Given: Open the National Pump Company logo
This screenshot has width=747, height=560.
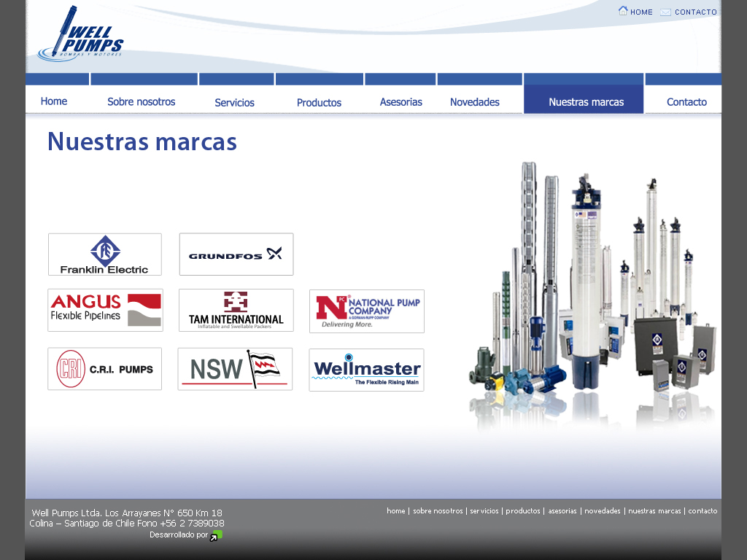Looking at the screenshot, I should 367,311.
